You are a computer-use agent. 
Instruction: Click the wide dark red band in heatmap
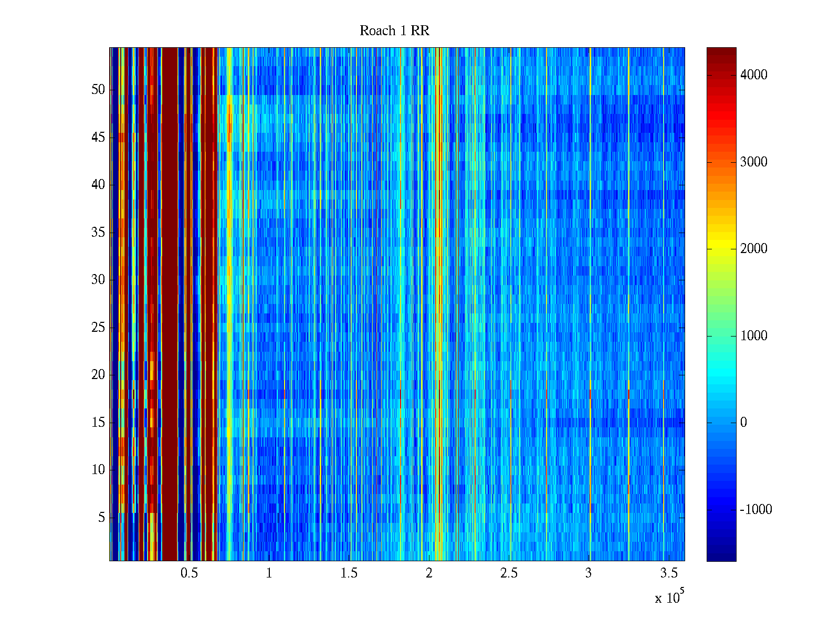(x=170, y=304)
